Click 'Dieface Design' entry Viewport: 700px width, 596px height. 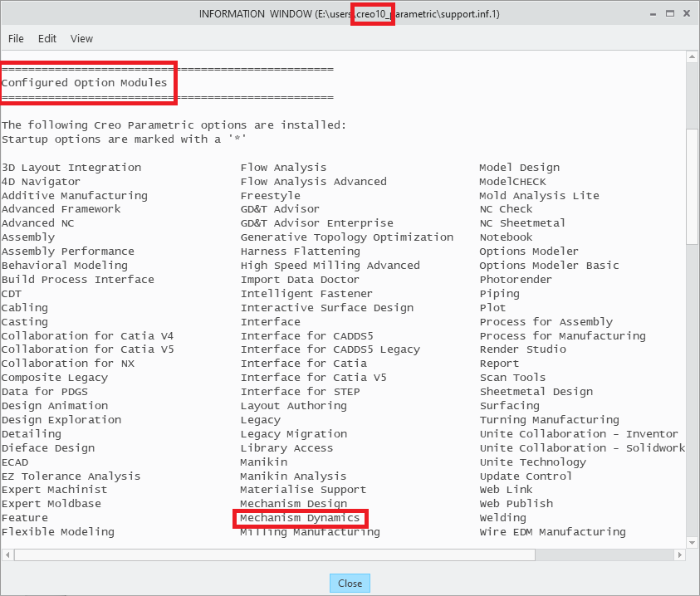(48, 448)
